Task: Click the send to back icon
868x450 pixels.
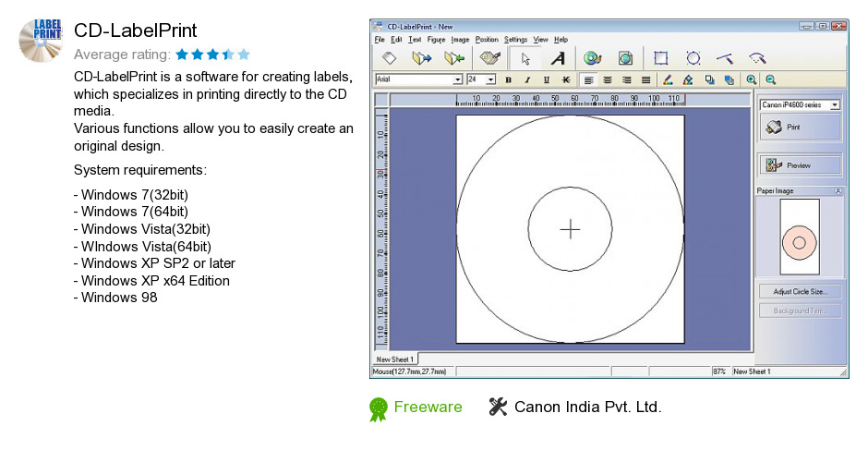Action: 729,79
